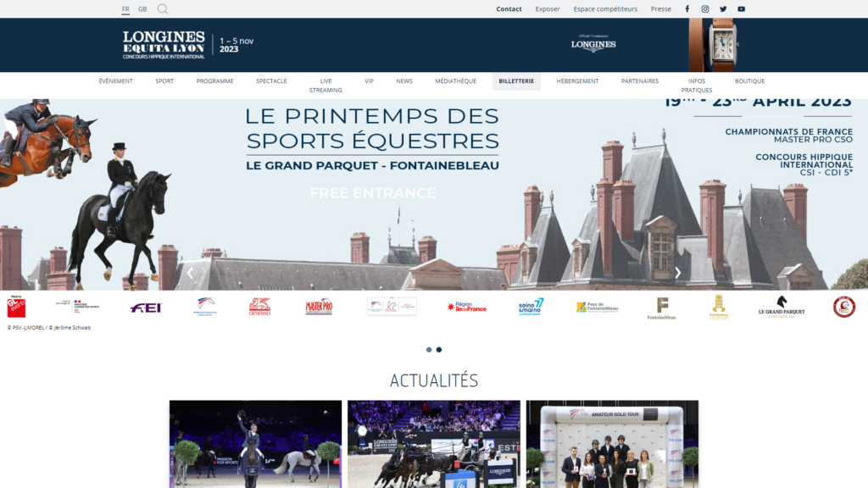This screenshot has height=488, width=868.
Task: Open the Spectacle menu
Action: [x=271, y=80]
